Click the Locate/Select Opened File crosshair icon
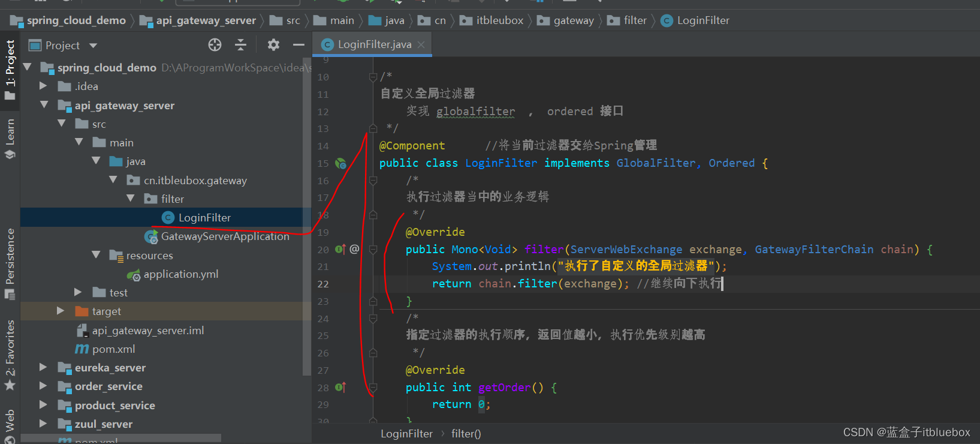The image size is (980, 444). tap(215, 45)
